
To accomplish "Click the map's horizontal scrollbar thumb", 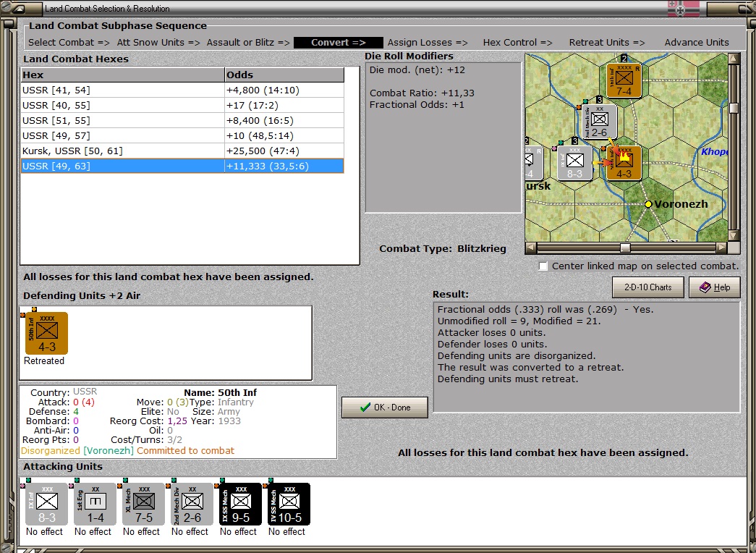I will tap(625, 248).
